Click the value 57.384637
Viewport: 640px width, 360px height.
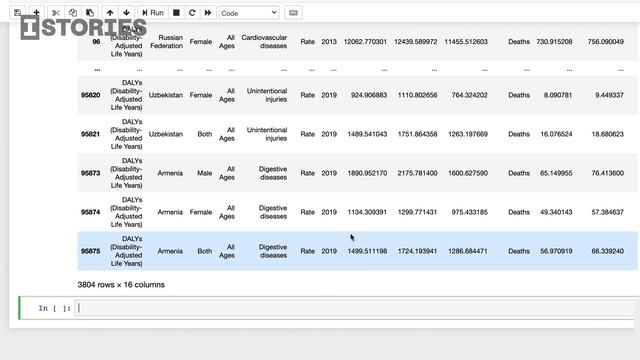point(607,212)
